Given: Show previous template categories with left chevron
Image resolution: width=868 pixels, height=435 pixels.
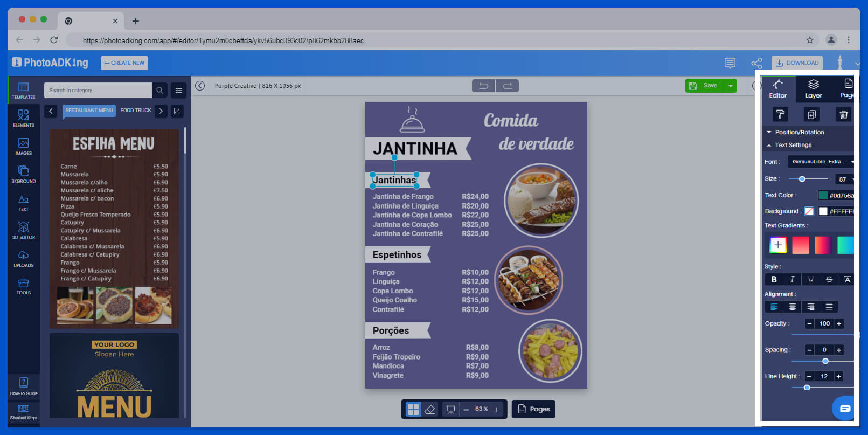Looking at the screenshot, I should (51, 111).
